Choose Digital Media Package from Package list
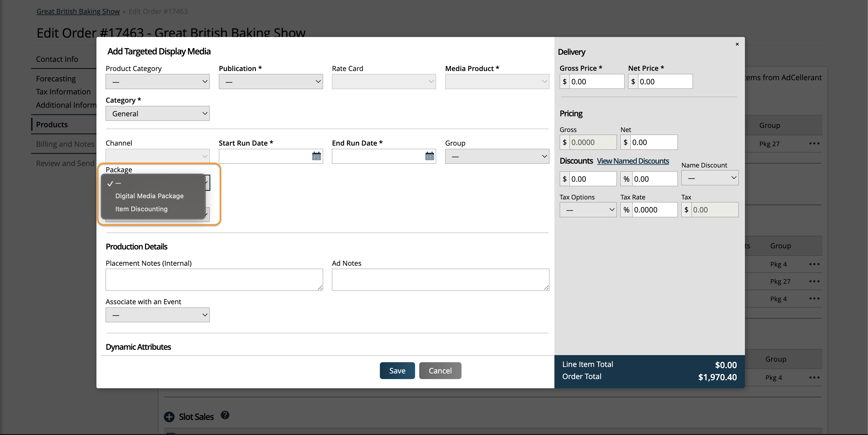The height and width of the screenshot is (435, 868). pyautogui.click(x=149, y=196)
